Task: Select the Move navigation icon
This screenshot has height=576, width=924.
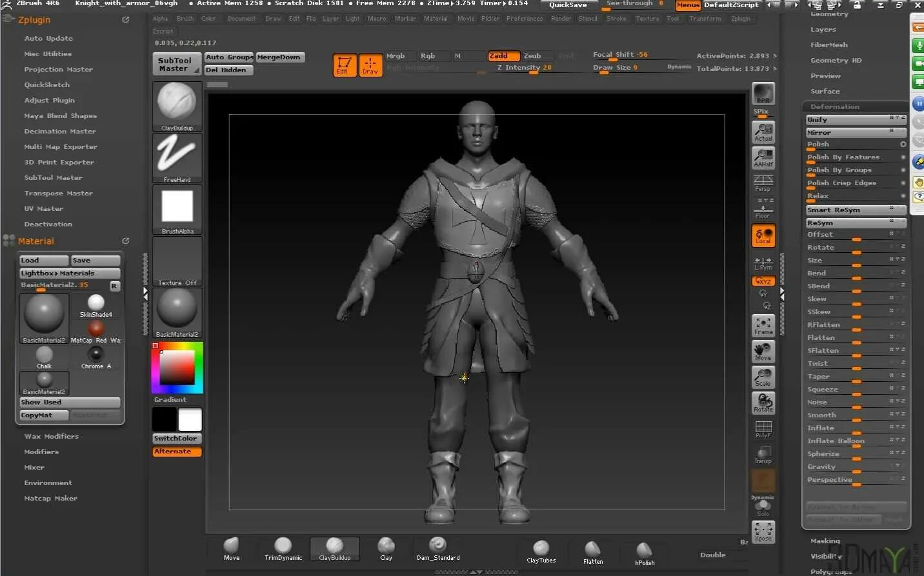Action: pyautogui.click(x=763, y=352)
